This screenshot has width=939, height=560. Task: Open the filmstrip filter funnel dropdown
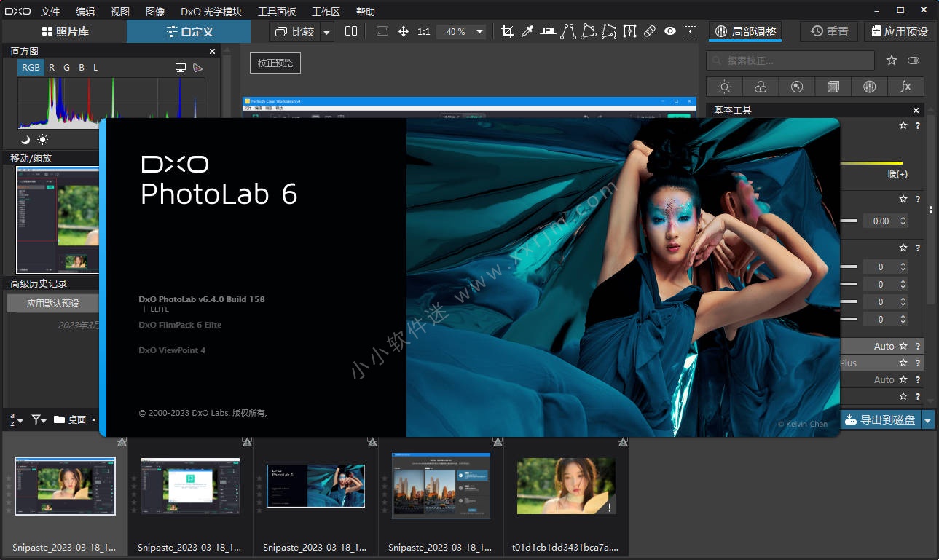pos(39,419)
